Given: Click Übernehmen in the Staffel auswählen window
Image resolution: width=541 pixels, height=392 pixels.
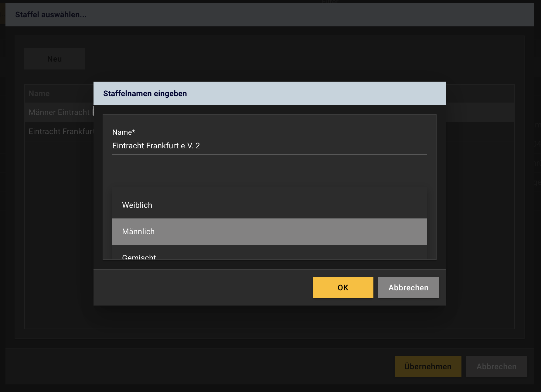Looking at the screenshot, I should coord(428,367).
